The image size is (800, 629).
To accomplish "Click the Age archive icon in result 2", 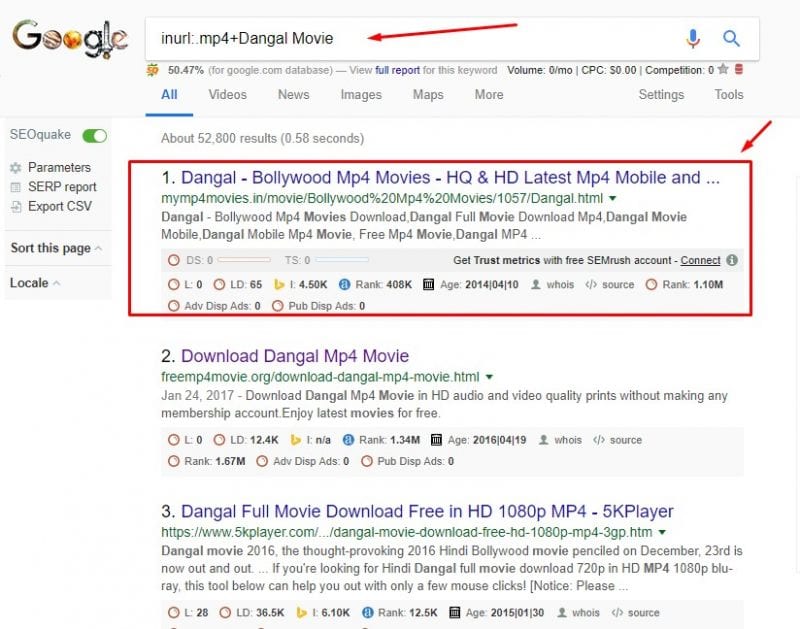I will click(436, 440).
